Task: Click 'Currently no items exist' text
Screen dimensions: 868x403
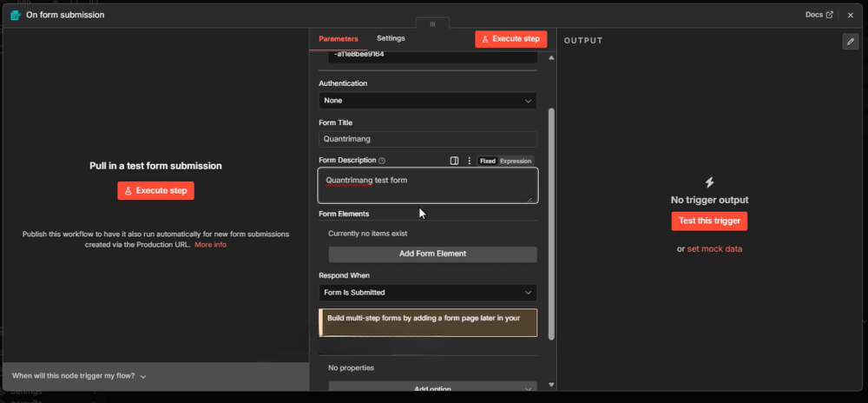Action: click(x=367, y=234)
